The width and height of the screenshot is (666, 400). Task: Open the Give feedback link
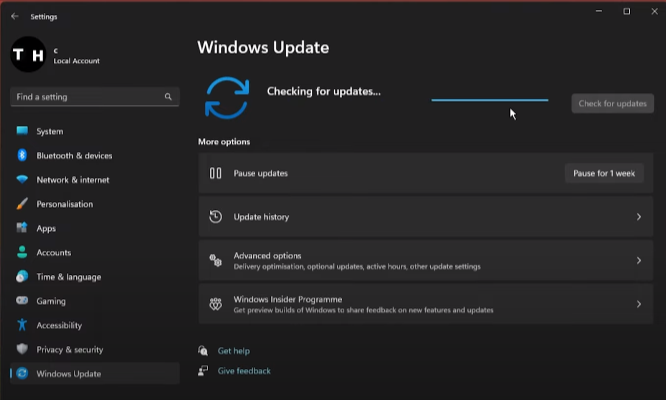point(244,371)
